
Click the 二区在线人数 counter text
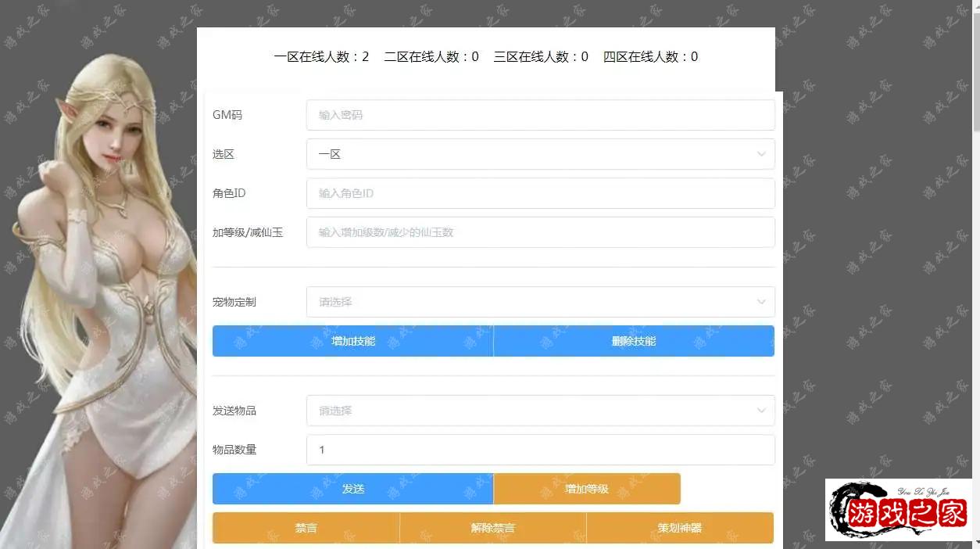pyautogui.click(x=431, y=57)
